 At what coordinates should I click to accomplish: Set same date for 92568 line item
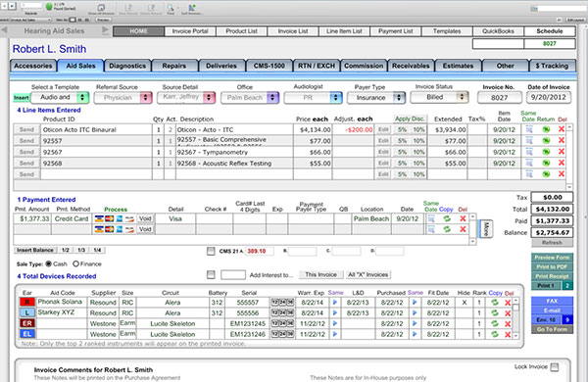pos(529,163)
